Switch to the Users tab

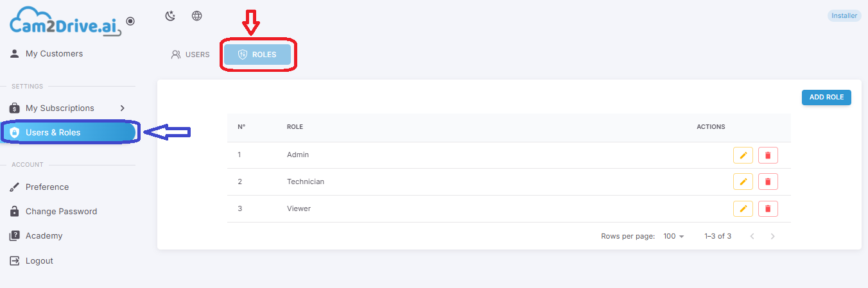coord(191,55)
